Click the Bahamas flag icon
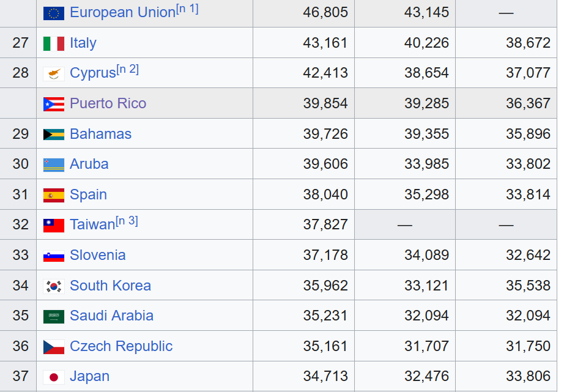Viewport: 564px width, 392px height. [x=54, y=135]
